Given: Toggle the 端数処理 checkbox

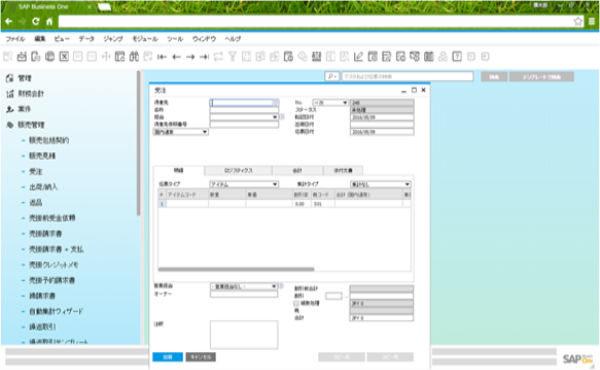Looking at the screenshot, I should coord(296,303).
